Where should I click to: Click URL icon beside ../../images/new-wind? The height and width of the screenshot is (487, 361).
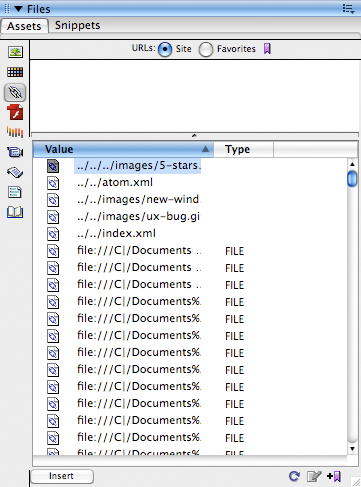pos(53,200)
